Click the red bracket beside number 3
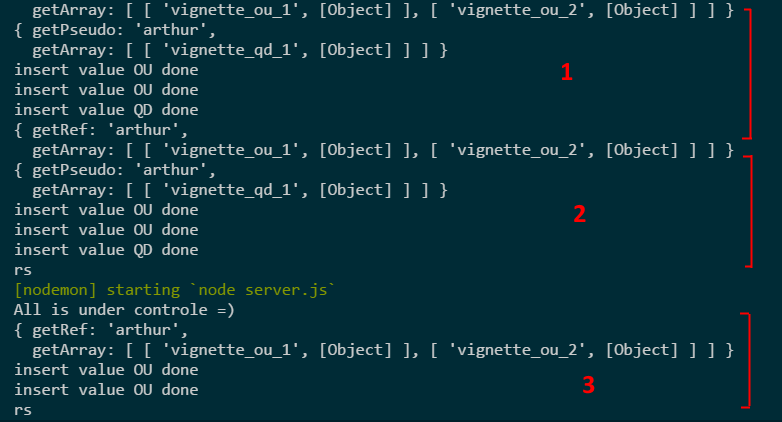 (x=746, y=360)
